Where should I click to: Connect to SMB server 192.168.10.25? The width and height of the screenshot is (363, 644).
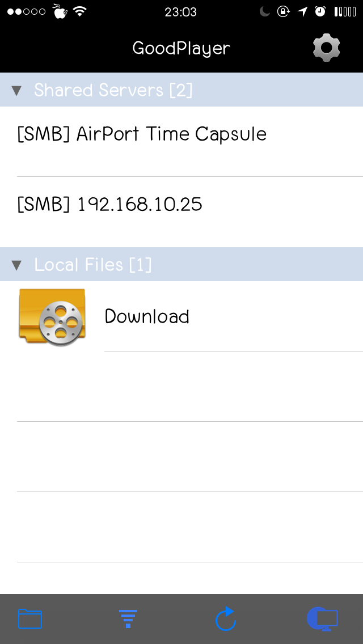(x=110, y=205)
